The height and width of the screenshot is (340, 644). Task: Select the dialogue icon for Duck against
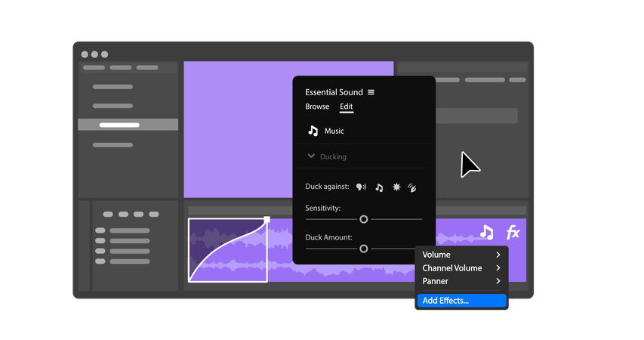(362, 187)
